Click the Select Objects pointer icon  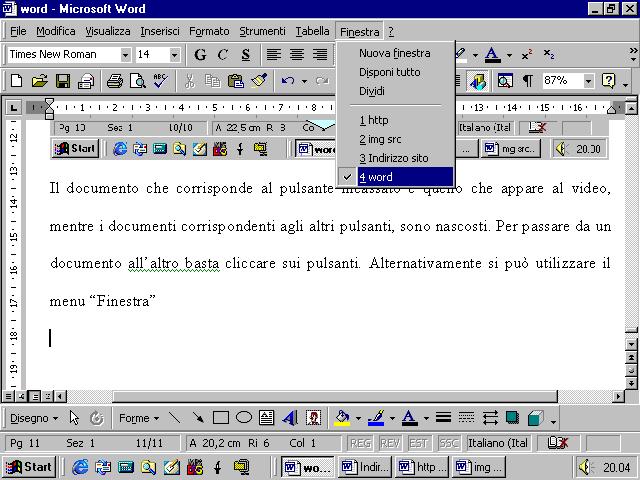(x=74, y=418)
